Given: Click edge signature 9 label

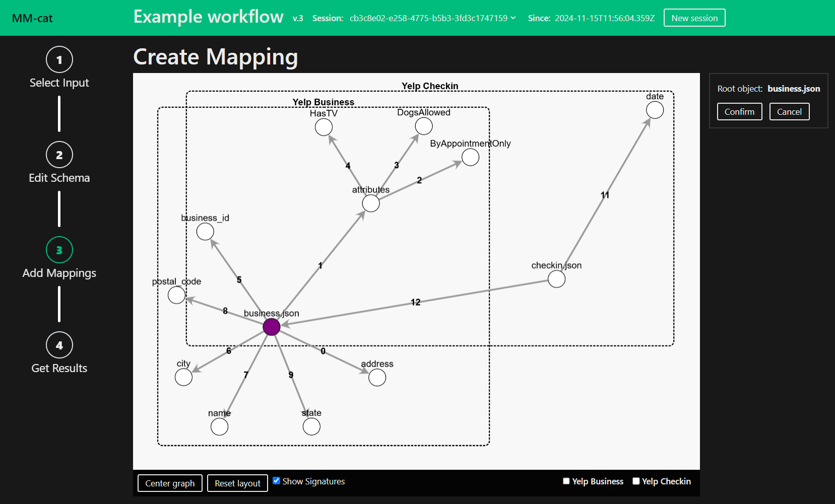Looking at the screenshot, I should pyautogui.click(x=291, y=375).
